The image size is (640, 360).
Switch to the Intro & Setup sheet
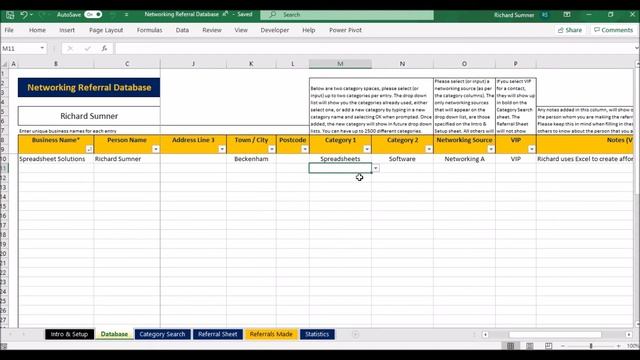tap(69, 334)
